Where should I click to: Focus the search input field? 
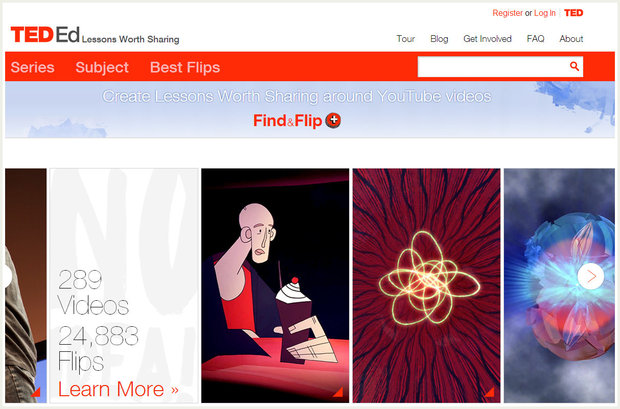[493, 66]
